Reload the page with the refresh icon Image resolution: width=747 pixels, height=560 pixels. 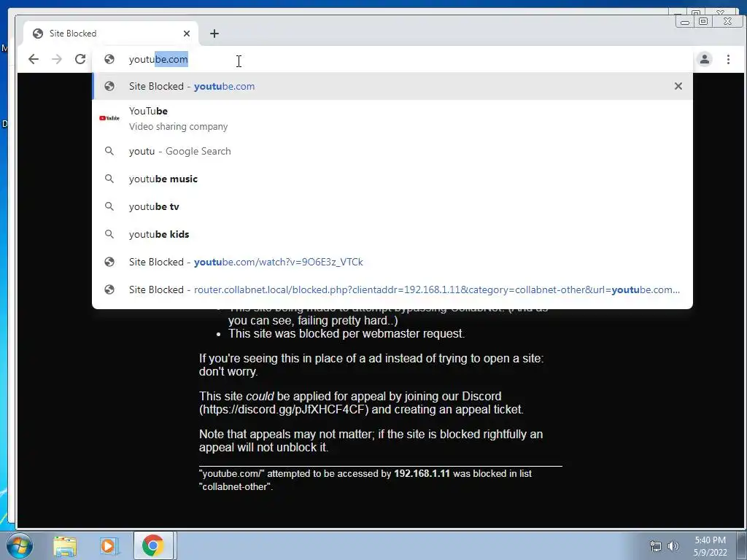pyautogui.click(x=80, y=59)
